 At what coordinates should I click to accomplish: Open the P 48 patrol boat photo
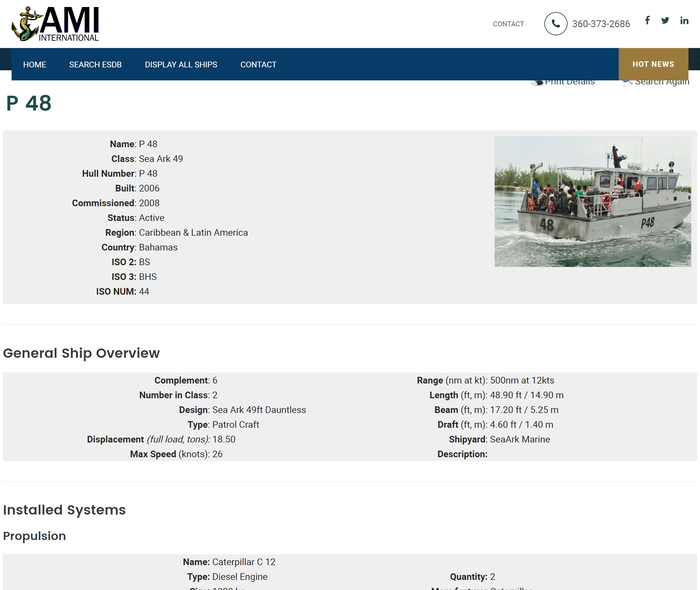click(x=593, y=201)
